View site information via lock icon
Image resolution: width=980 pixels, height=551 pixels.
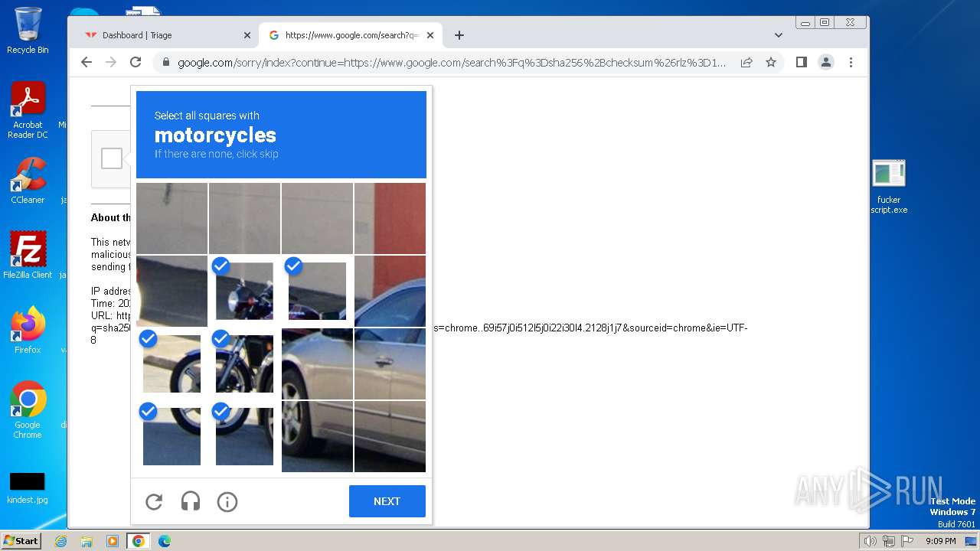165,63
